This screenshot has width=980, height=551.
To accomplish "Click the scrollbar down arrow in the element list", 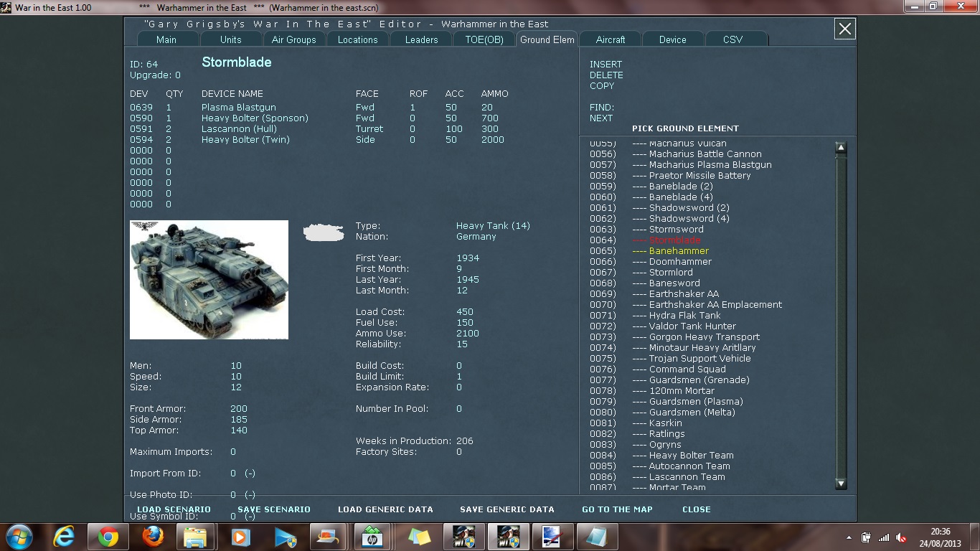I will click(841, 484).
